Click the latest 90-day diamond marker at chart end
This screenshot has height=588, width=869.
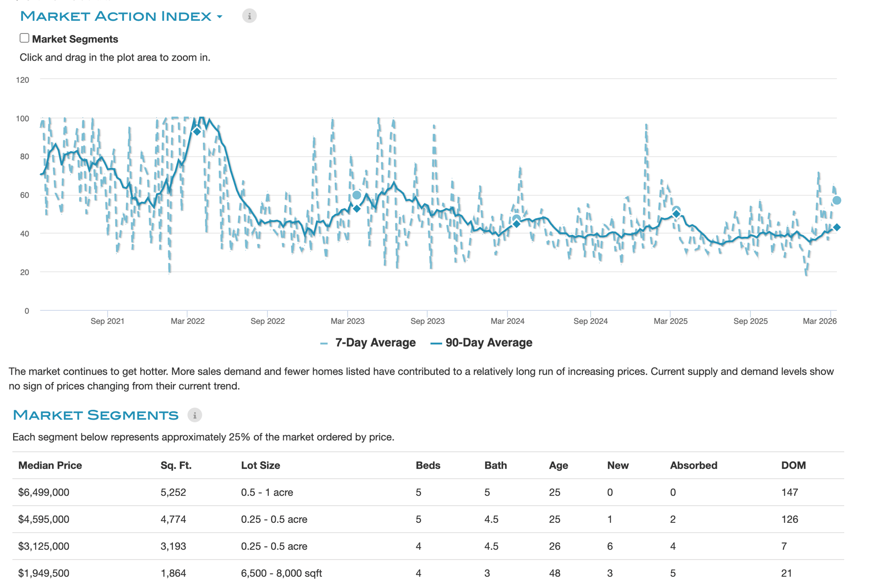click(x=837, y=228)
